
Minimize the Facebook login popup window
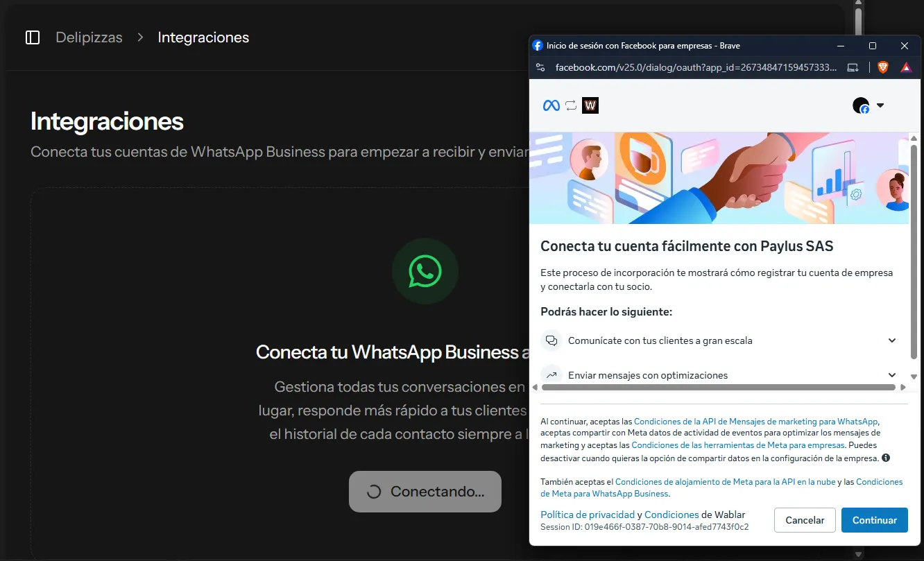coord(841,46)
